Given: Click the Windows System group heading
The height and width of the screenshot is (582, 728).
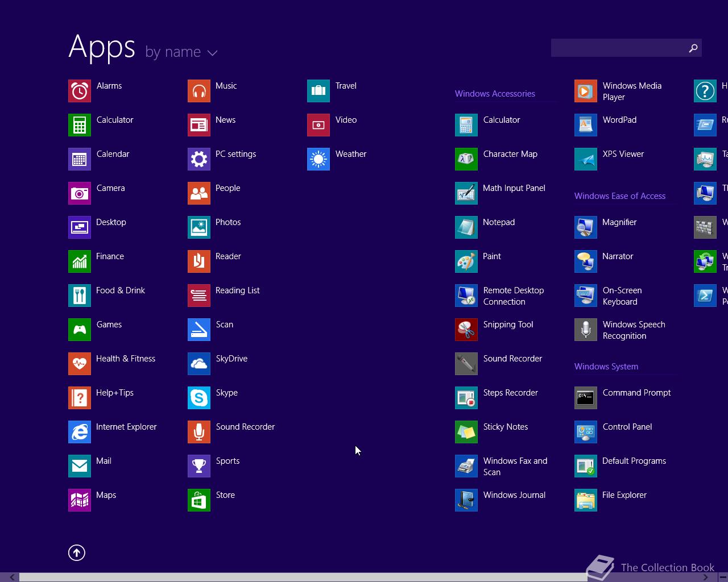Looking at the screenshot, I should [x=606, y=367].
